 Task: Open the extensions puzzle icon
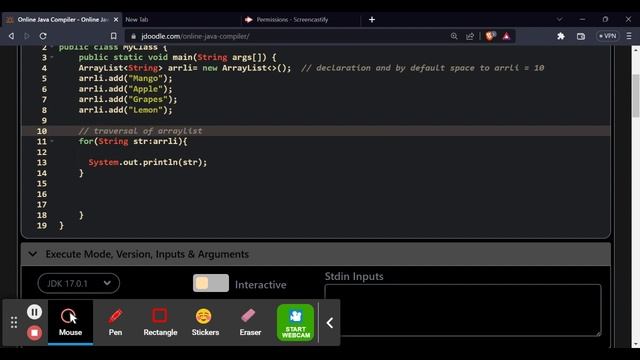pyautogui.click(x=561, y=36)
